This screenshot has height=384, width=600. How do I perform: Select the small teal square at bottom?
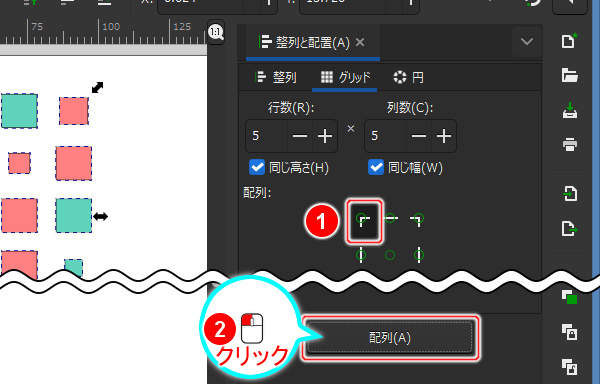coord(73,268)
